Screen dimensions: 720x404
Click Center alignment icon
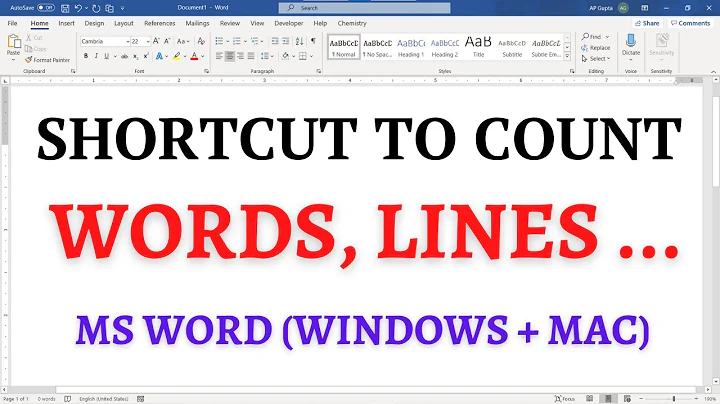click(230, 56)
